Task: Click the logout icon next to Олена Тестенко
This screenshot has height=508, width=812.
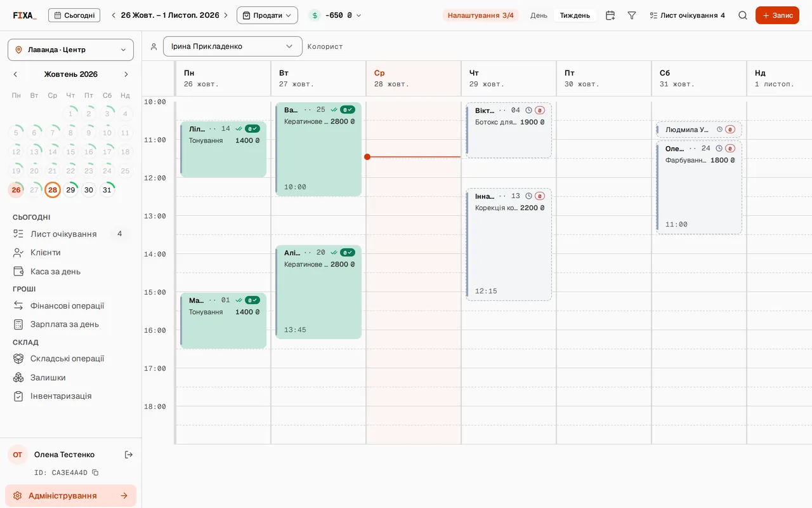Action: [129, 455]
